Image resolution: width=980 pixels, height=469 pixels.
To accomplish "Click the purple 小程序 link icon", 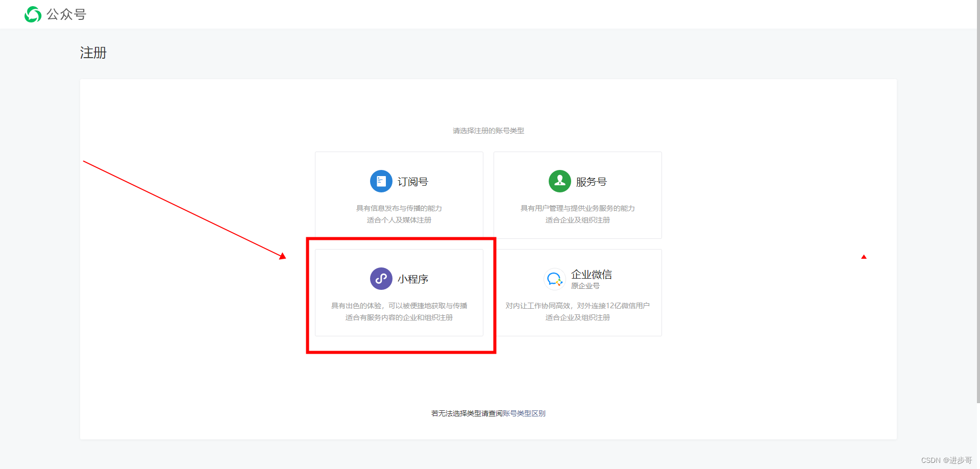I will pyautogui.click(x=381, y=279).
